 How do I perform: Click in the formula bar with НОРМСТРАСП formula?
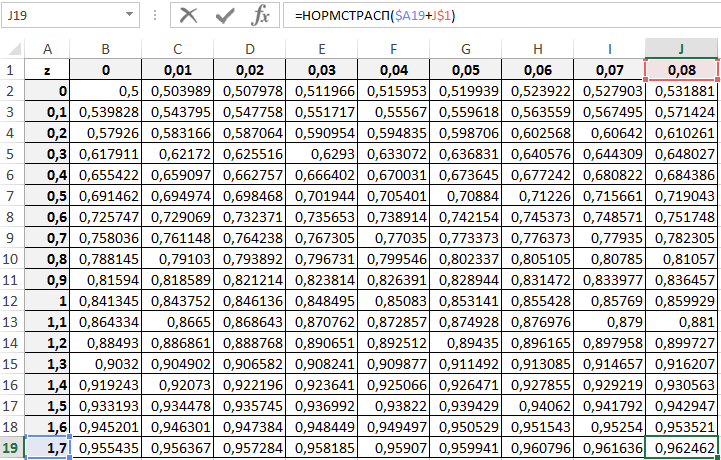500,16
